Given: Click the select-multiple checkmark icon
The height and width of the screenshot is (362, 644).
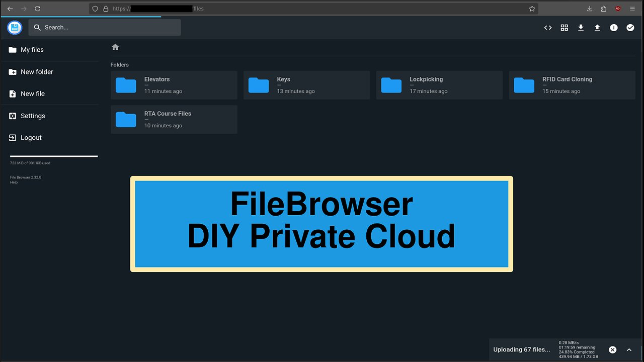Looking at the screenshot, I should click(x=630, y=28).
